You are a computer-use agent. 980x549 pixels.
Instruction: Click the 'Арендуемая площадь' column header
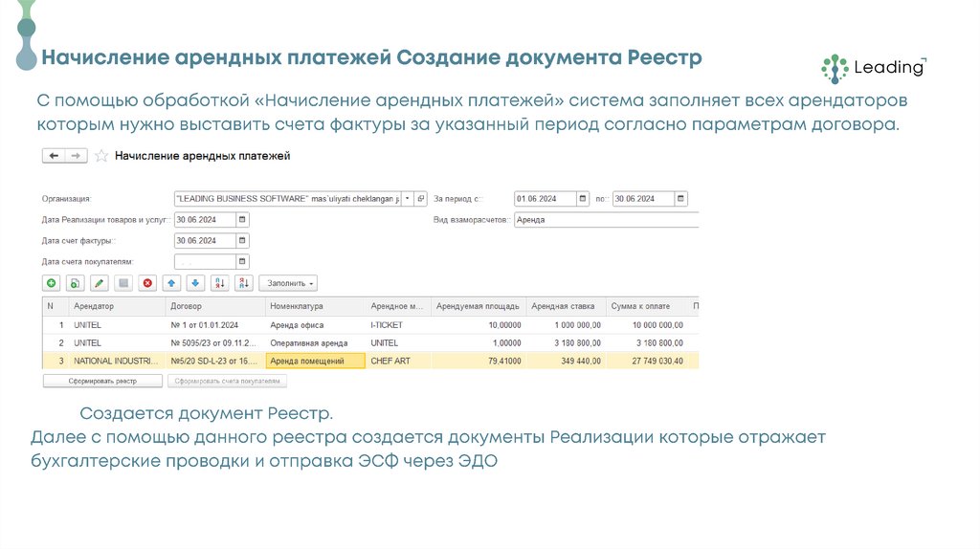479,306
